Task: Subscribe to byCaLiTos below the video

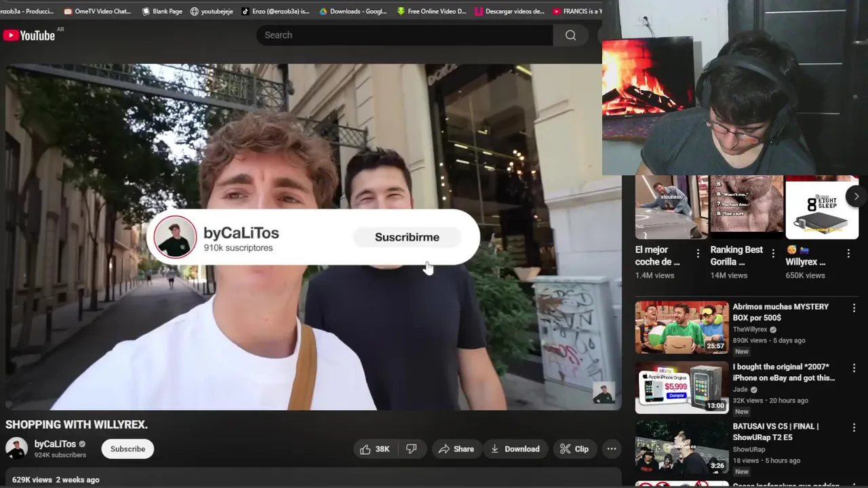Action: [127, 449]
